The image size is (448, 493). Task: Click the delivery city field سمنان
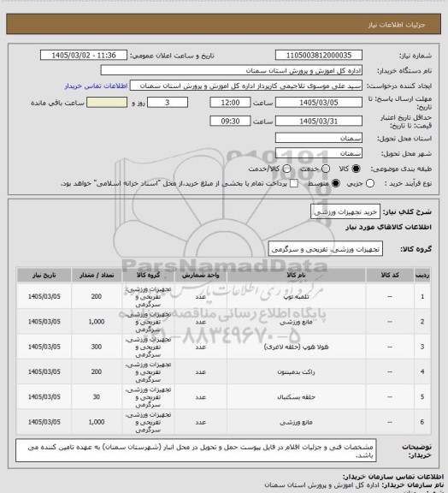click(x=319, y=153)
